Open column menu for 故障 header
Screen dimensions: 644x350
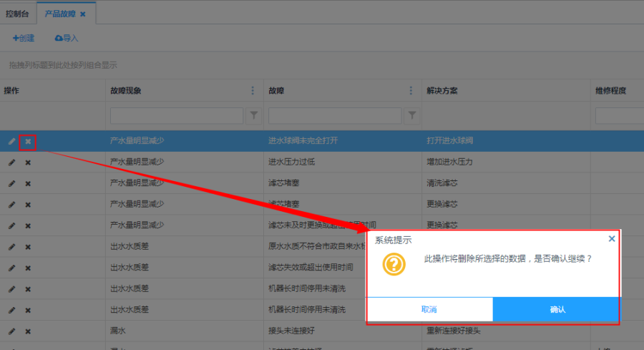411,91
